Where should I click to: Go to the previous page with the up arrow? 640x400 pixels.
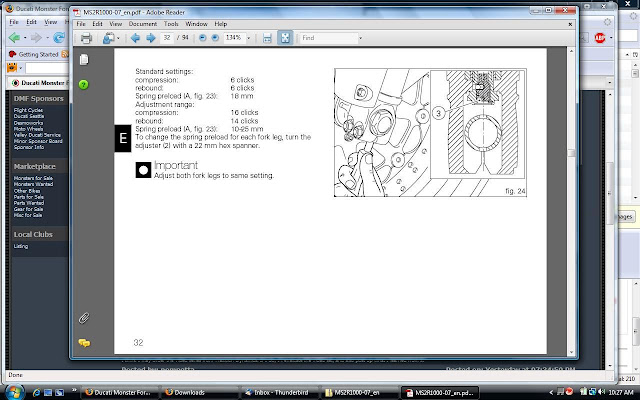tap(135, 38)
